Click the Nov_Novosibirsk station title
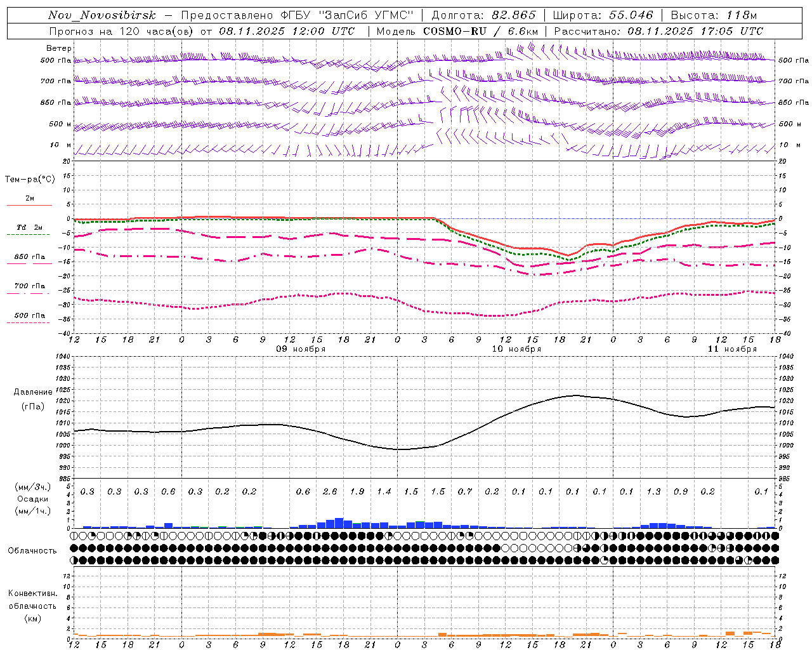 [102, 15]
